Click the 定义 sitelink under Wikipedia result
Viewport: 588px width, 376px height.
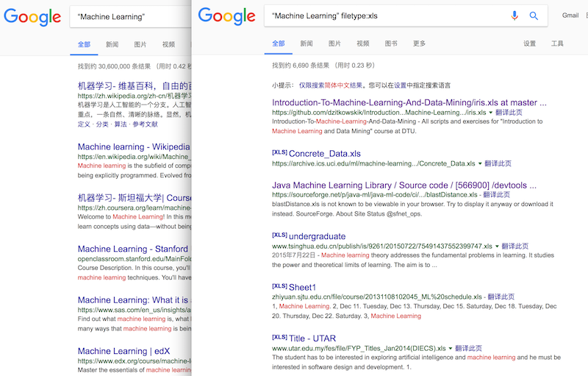point(84,124)
